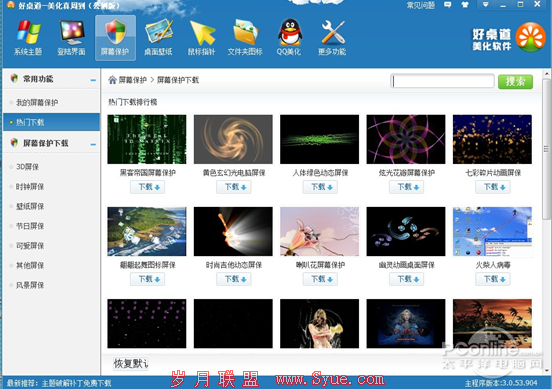Open the title bar dropdown menu arrow
Screen dimensions: 552x389
click(x=485, y=5)
